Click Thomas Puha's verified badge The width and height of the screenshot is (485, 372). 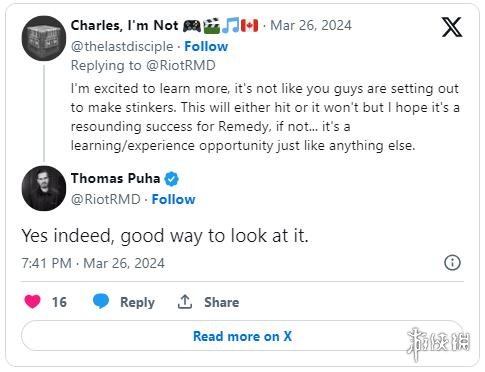(x=172, y=179)
